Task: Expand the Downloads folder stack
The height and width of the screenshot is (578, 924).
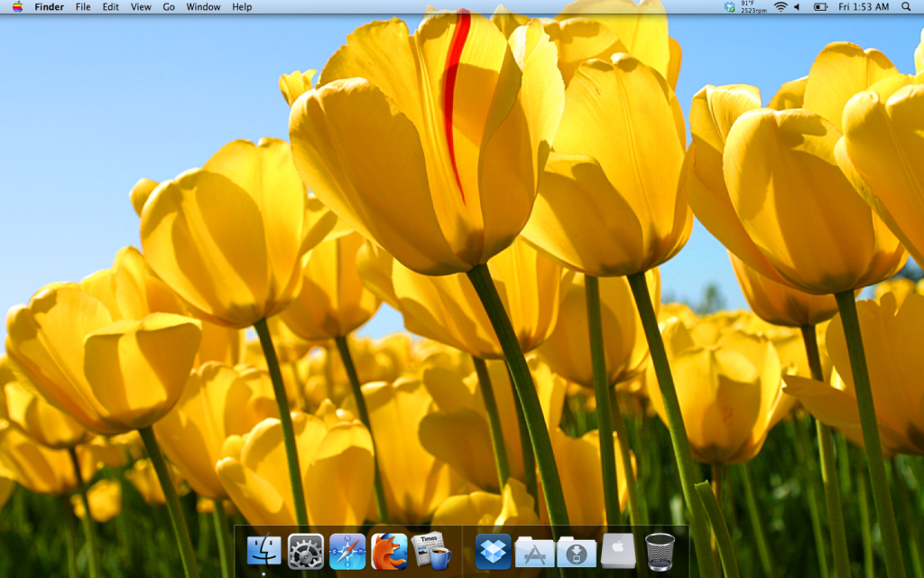Action: click(577, 551)
